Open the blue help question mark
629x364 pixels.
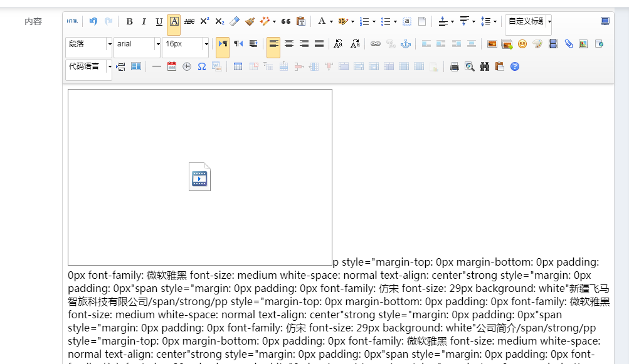[515, 66]
